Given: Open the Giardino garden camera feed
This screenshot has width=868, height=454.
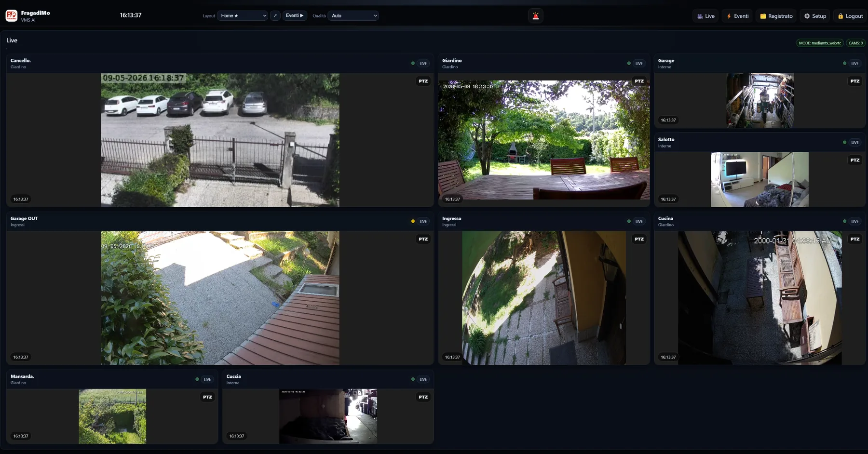Looking at the screenshot, I should 544,140.
